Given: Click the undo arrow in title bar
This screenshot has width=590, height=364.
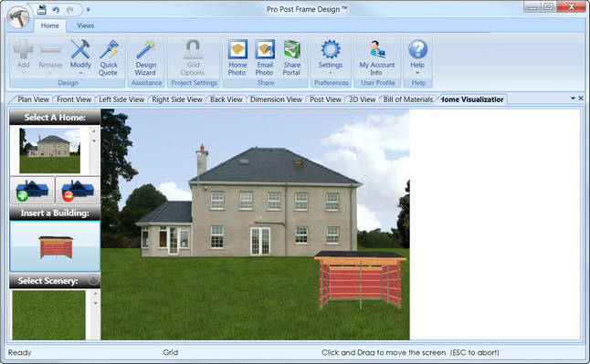Looking at the screenshot, I should click(x=56, y=10).
